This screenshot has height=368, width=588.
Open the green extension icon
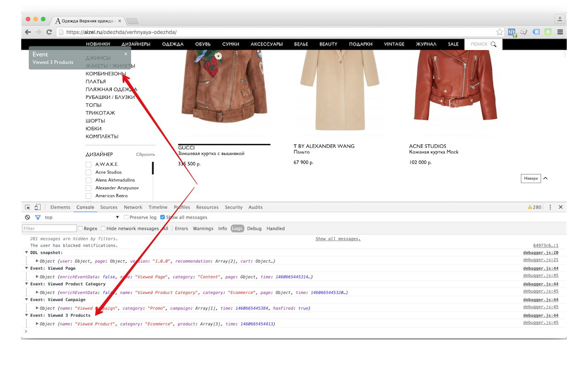point(548,32)
